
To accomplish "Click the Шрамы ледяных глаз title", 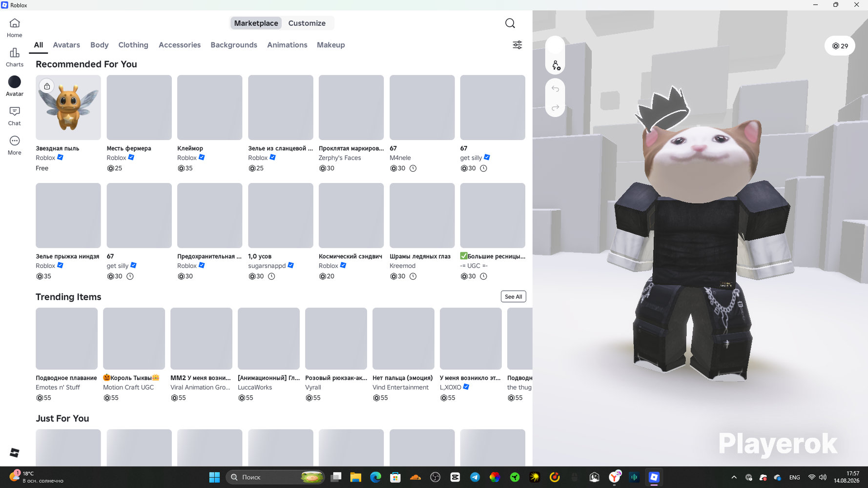I will (x=420, y=256).
